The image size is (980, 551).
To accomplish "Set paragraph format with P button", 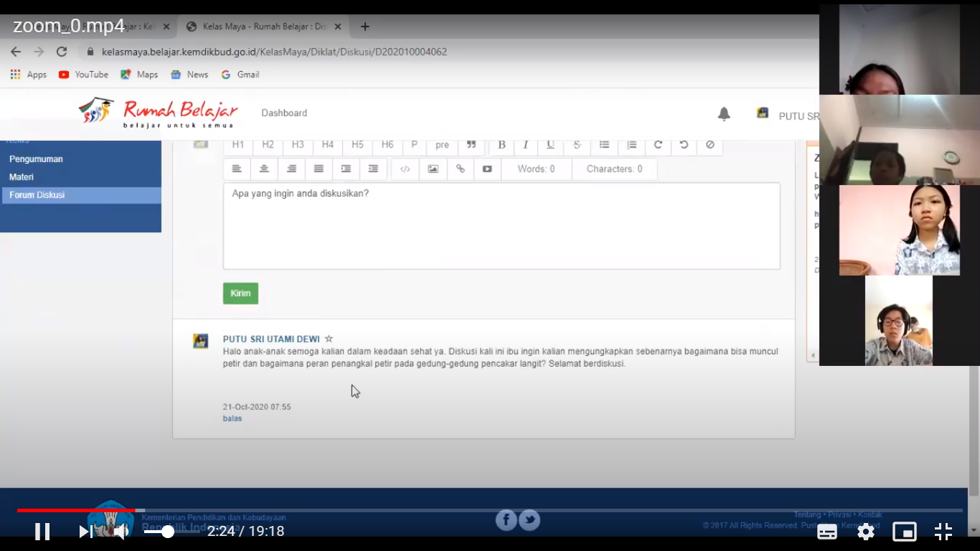I will [415, 145].
